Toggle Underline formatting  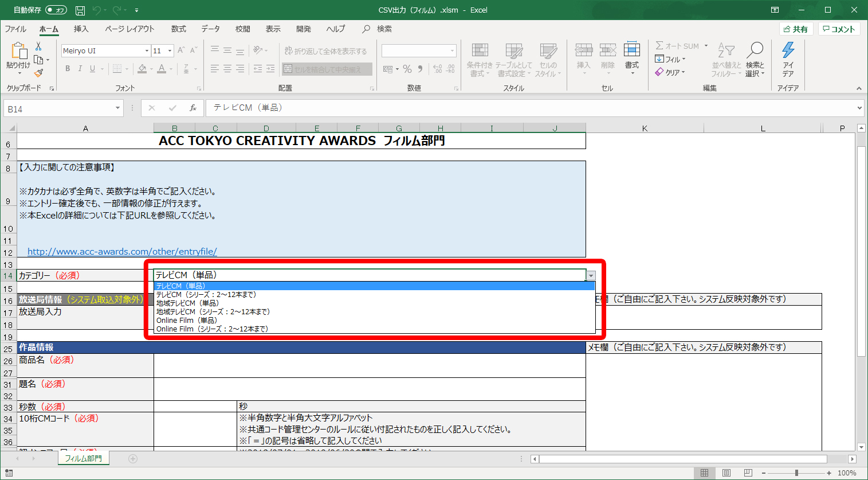[92, 69]
